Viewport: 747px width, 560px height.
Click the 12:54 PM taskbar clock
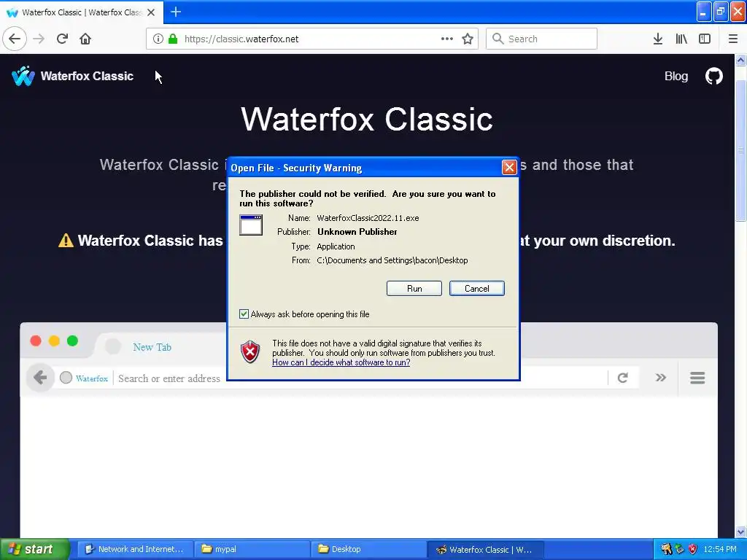(x=720, y=549)
